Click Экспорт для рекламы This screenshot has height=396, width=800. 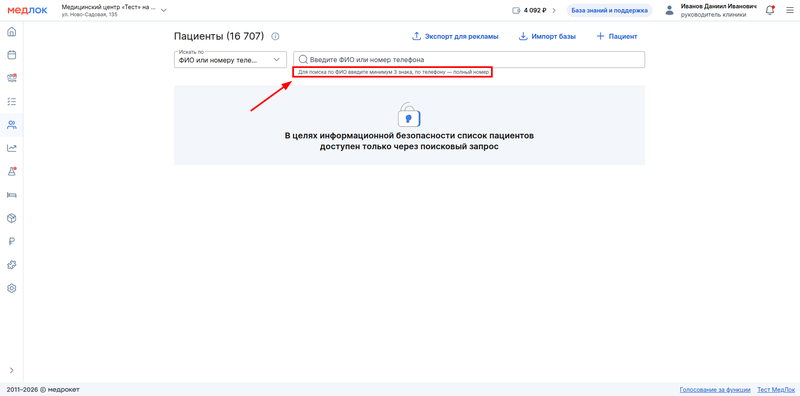pyautogui.click(x=455, y=36)
